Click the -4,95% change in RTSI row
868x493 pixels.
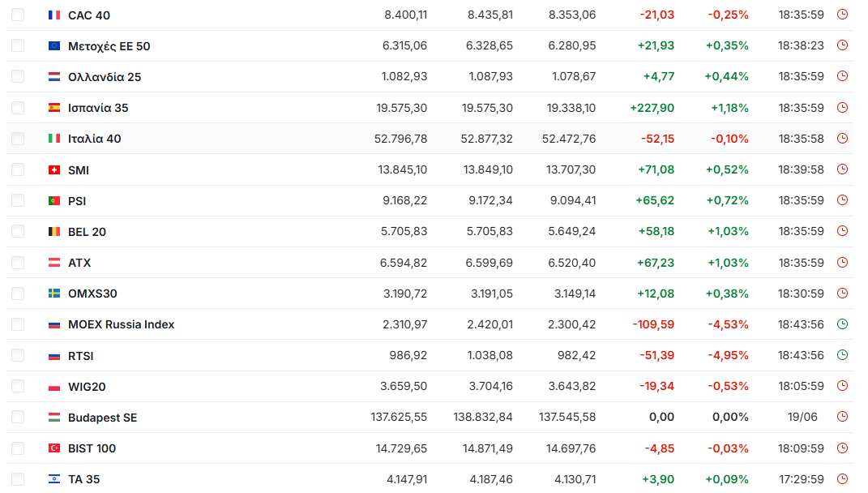728,356
